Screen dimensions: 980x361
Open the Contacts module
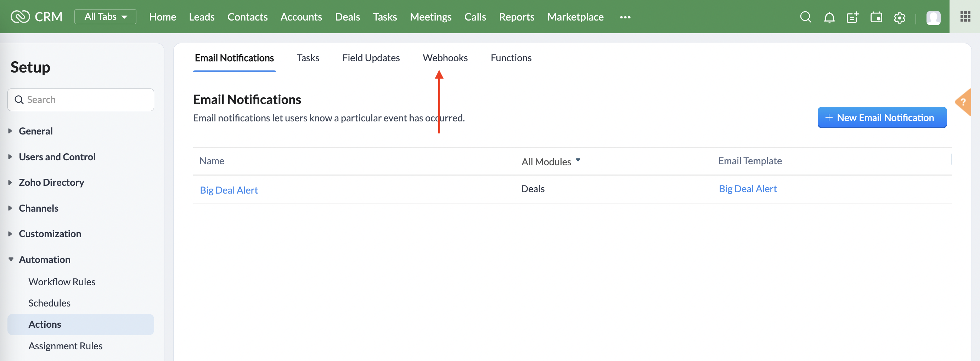click(x=247, y=17)
